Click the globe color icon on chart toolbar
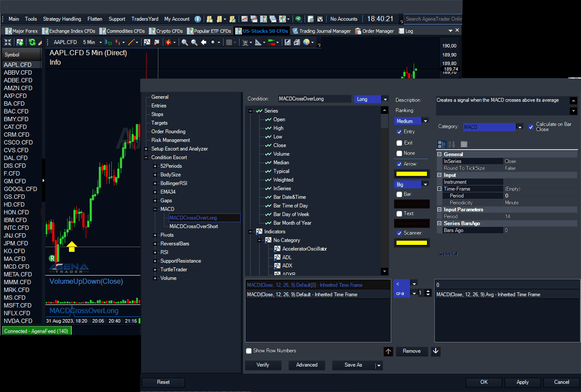This screenshot has height=392, width=581. (x=307, y=42)
